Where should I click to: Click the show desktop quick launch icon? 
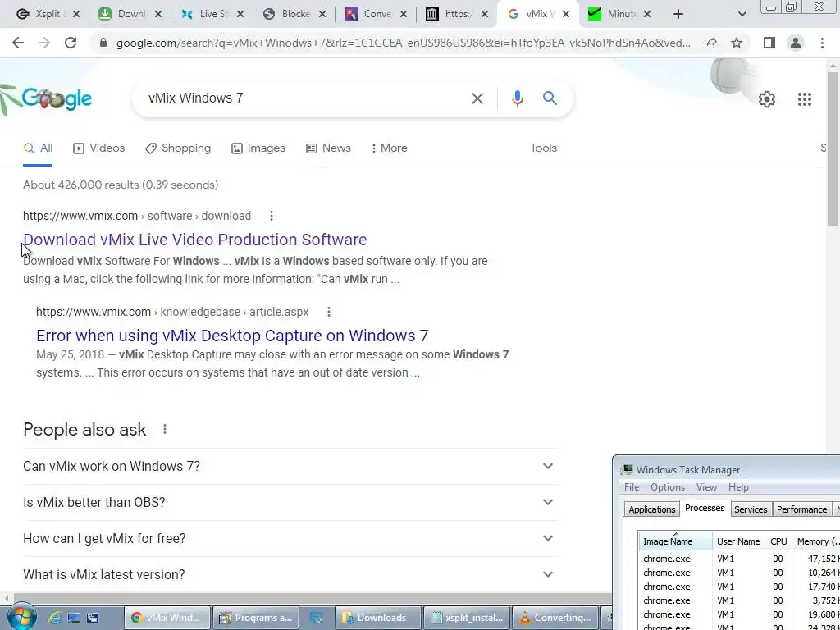coord(73,618)
